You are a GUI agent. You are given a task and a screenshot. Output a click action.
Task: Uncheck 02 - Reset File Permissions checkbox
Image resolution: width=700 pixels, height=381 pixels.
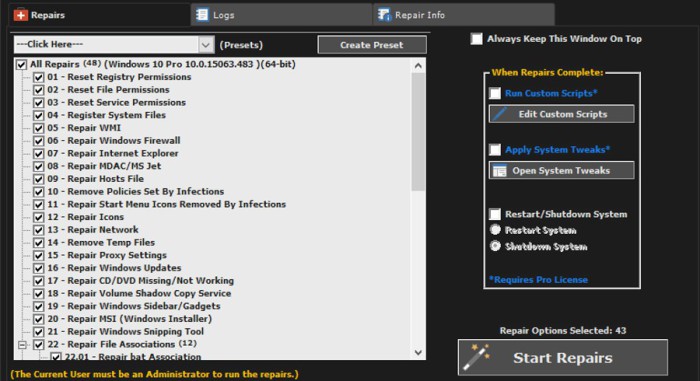[x=39, y=90]
